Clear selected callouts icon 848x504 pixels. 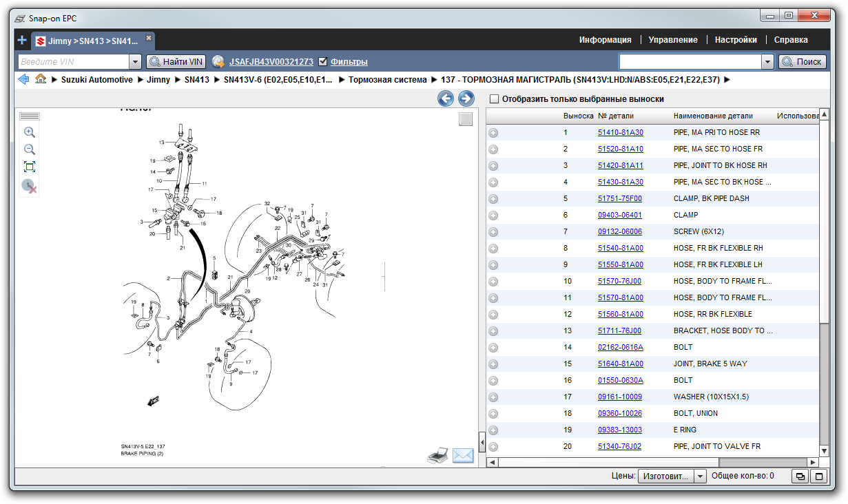tap(30, 186)
